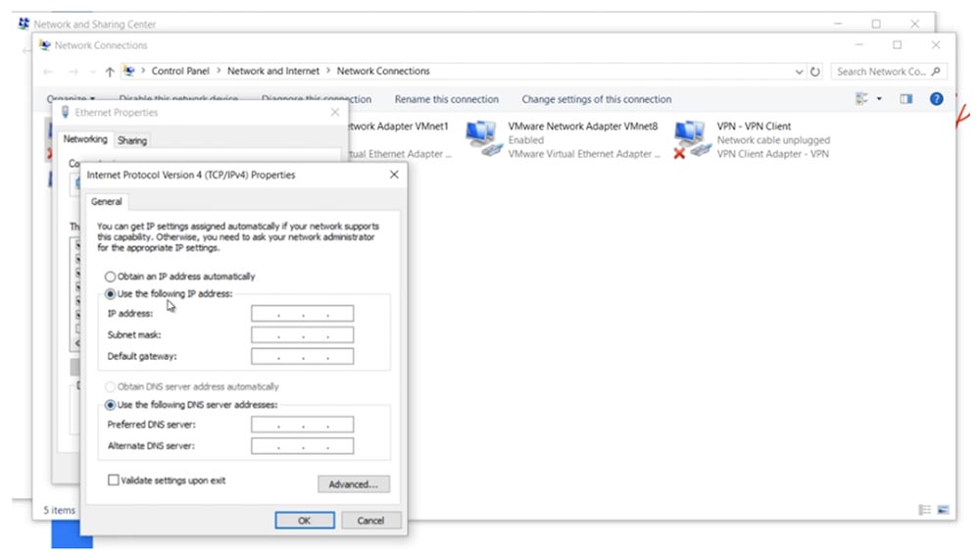Click the VMnet1 adapter label
The width and height of the screenshot is (980, 560).
(x=399, y=126)
